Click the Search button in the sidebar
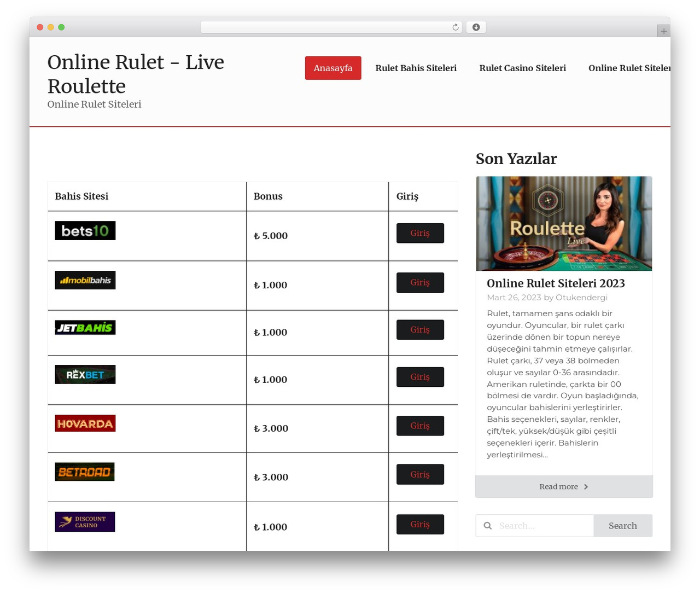Viewport: 700px width, 593px height. point(623,526)
